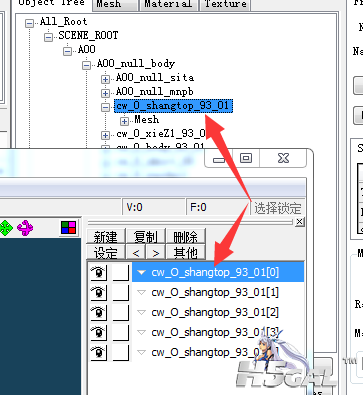Switch to the Texture tab

(225, 5)
